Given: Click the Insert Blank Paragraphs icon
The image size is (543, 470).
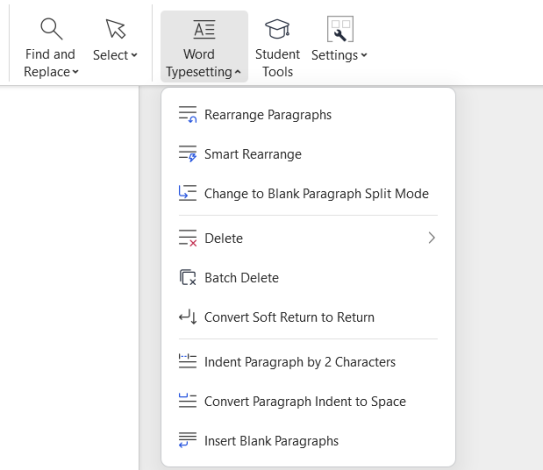Looking at the screenshot, I should tap(188, 440).
